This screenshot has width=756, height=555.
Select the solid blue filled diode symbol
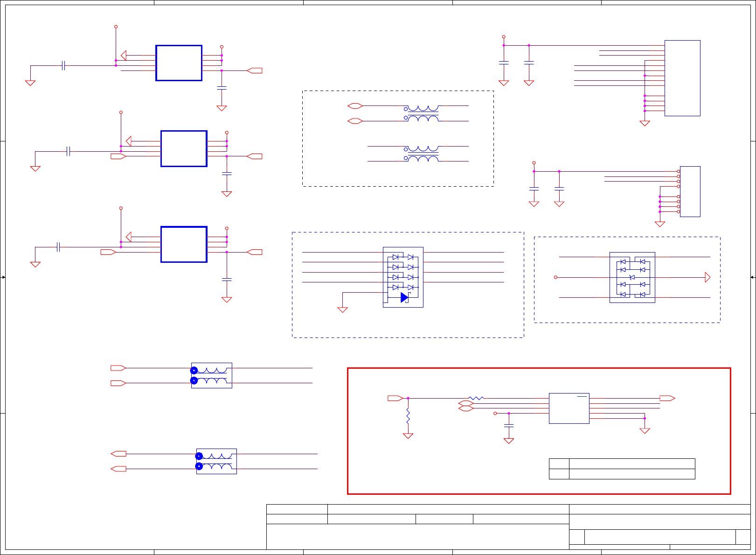click(x=404, y=297)
